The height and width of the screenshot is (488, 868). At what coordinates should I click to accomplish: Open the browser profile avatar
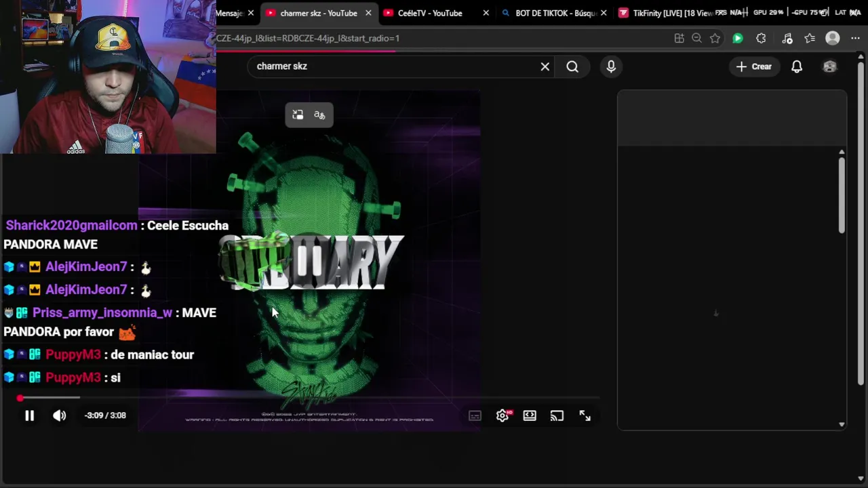point(833,39)
